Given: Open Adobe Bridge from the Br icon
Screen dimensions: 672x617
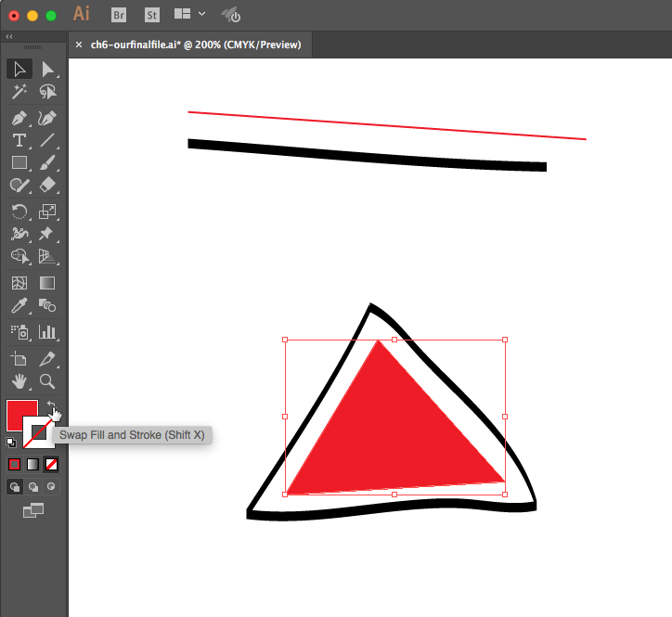Looking at the screenshot, I should [119, 15].
